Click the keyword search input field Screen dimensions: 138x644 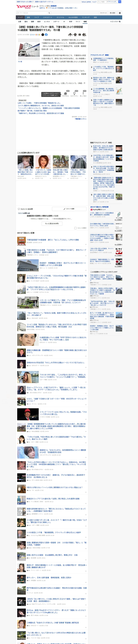[x=32, y=13]
